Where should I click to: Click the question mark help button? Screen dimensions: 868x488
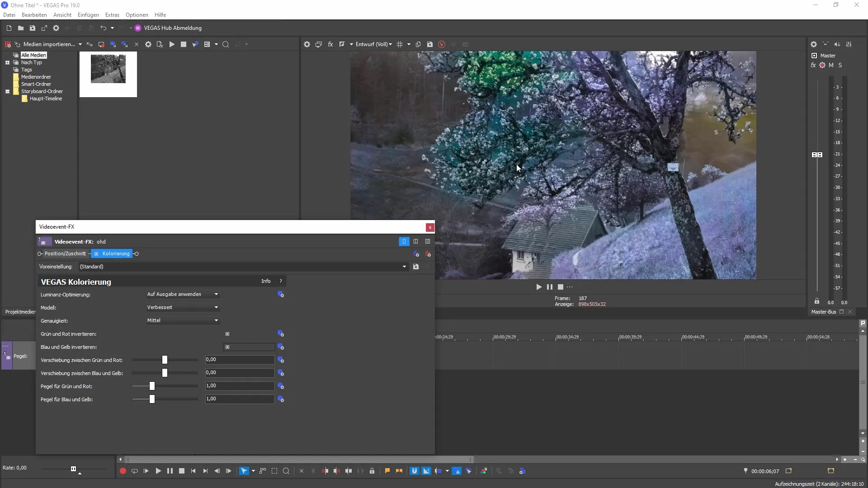point(281,282)
